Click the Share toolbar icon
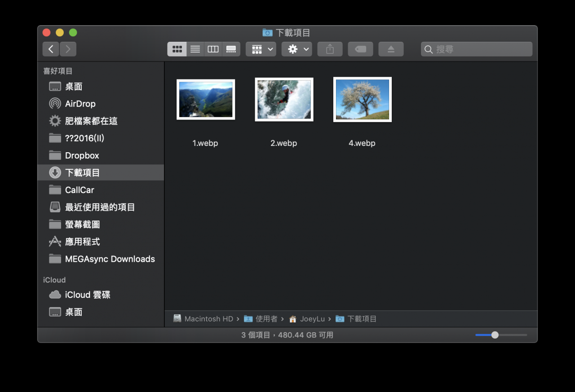 point(330,49)
